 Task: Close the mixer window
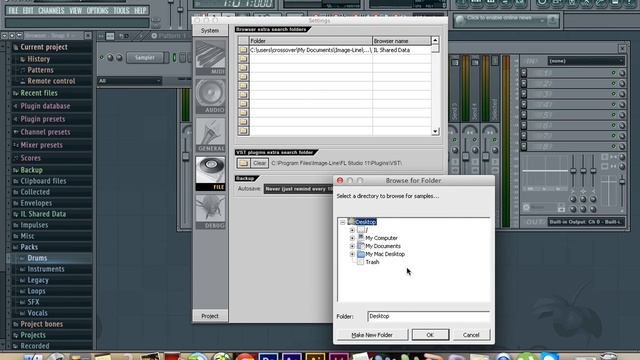(622, 49)
